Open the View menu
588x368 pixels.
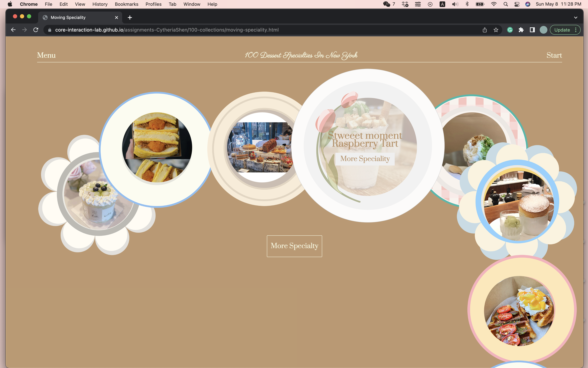[x=80, y=4]
